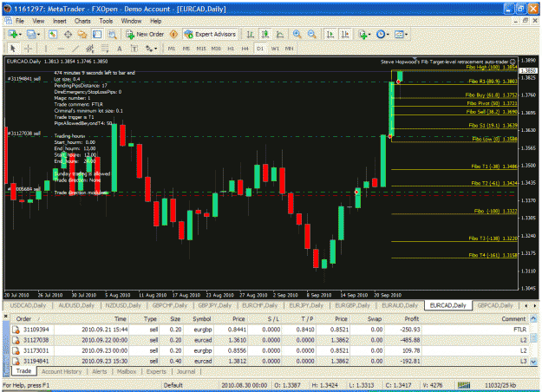Open the Window menu
Viewport: 542px width, 392px height.
tap(131, 21)
